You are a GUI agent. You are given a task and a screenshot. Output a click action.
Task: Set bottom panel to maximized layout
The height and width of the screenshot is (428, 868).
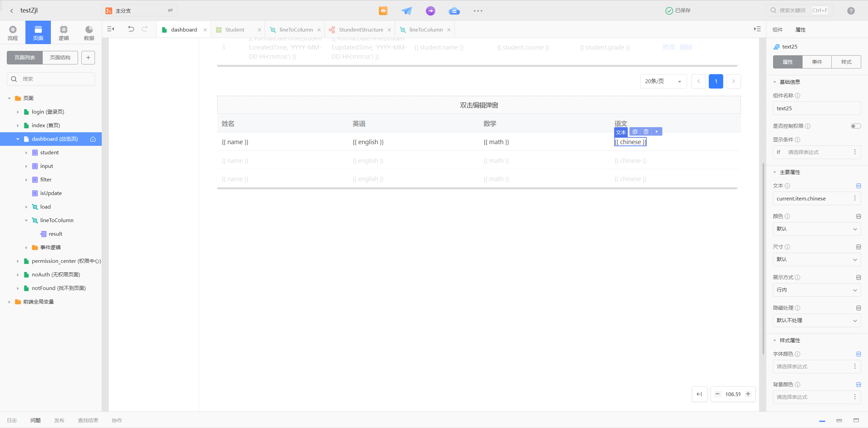(856, 421)
